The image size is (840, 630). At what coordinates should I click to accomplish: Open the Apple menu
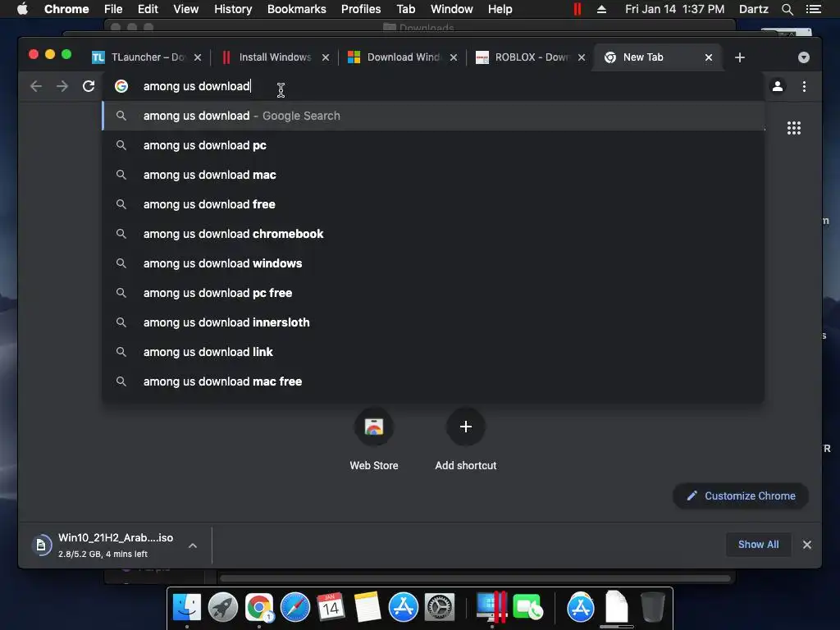coord(22,9)
